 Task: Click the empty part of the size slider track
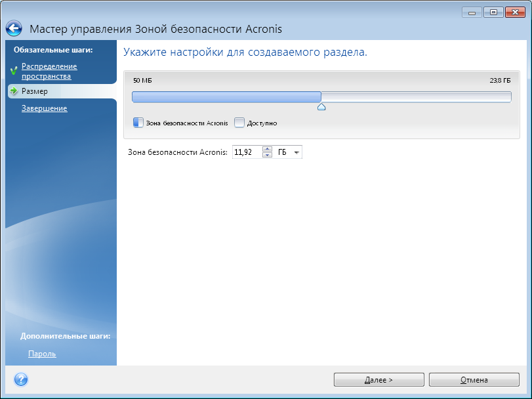click(x=416, y=97)
